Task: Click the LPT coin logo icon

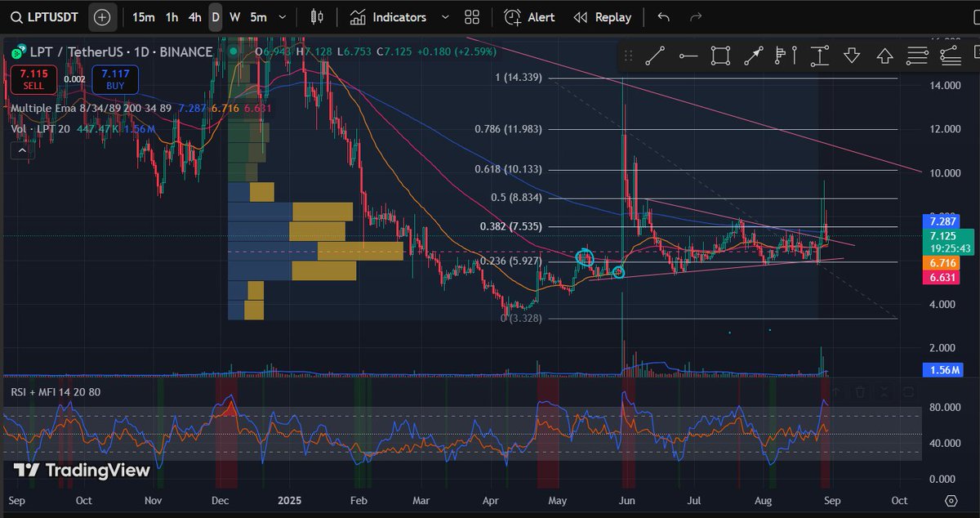Action: tap(17, 52)
